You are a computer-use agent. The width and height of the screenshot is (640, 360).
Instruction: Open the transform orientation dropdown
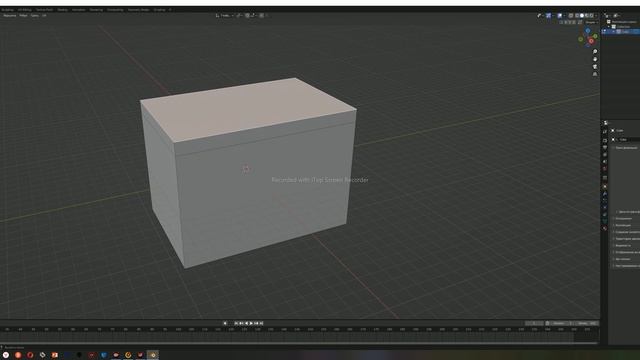tap(224, 16)
